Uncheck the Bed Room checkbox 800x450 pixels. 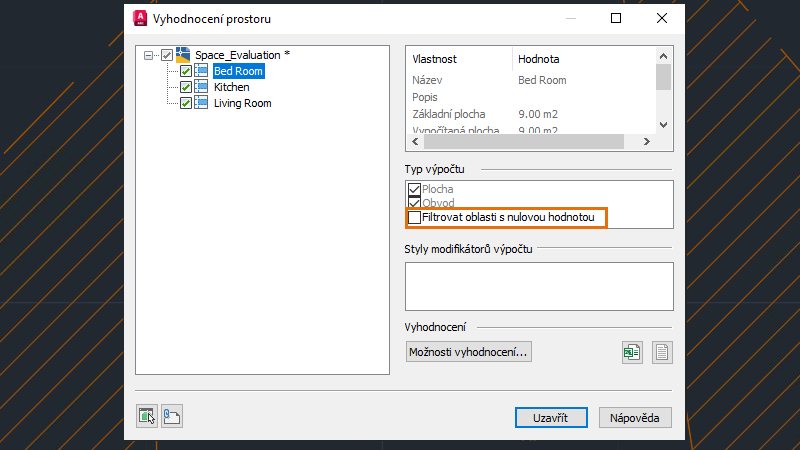coord(186,71)
